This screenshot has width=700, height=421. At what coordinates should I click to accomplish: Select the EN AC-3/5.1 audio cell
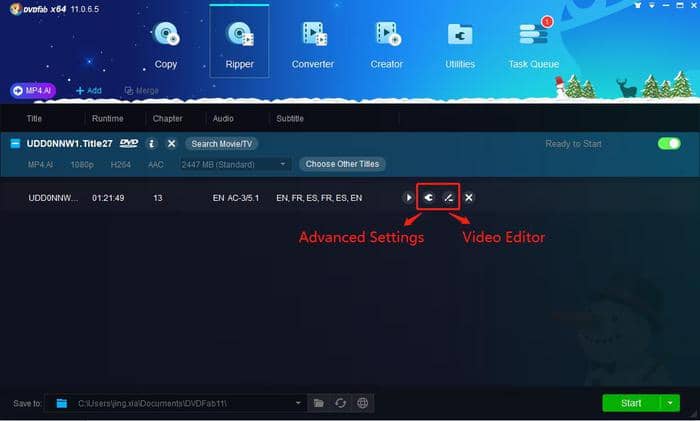click(x=236, y=198)
